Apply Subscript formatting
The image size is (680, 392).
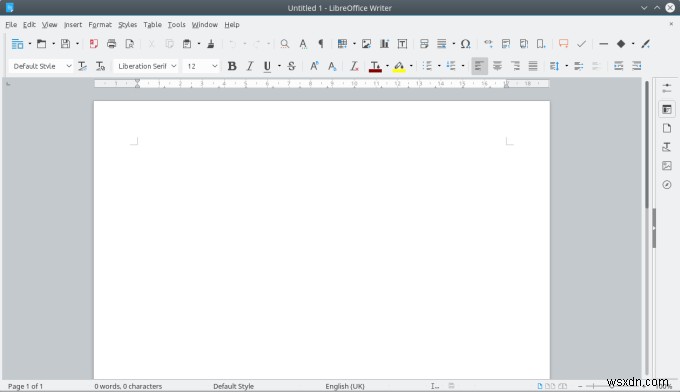pos(332,66)
